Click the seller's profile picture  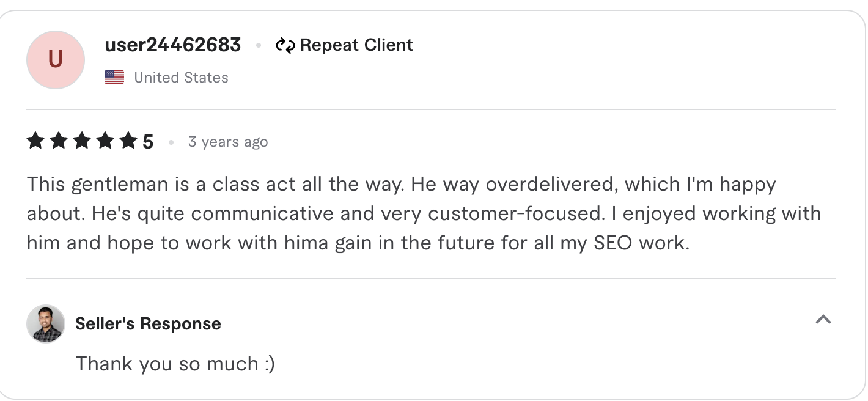[45, 324]
